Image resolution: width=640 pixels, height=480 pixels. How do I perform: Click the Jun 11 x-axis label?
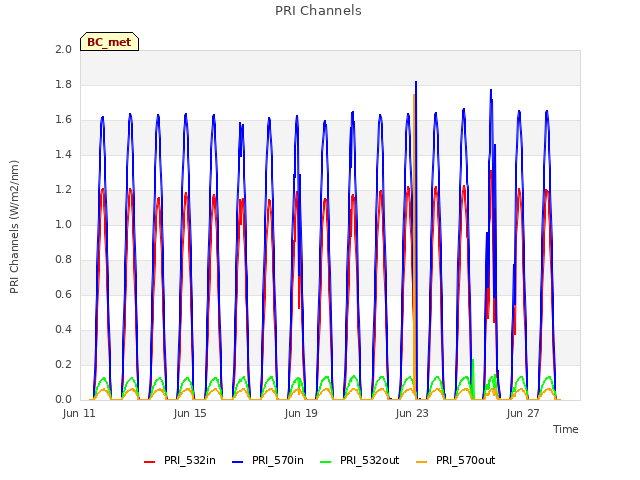coord(79,413)
